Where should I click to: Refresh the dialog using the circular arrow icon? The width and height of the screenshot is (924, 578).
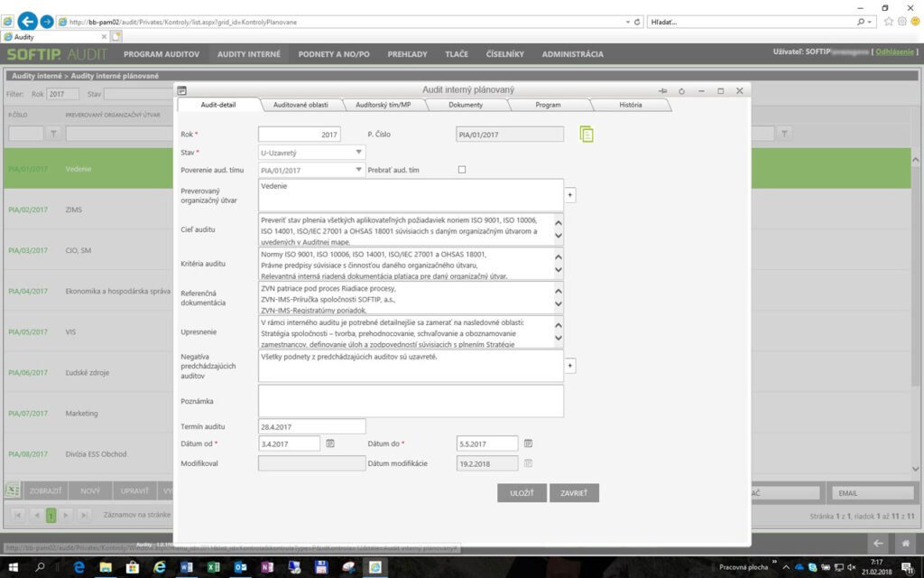(x=682, y=90)
